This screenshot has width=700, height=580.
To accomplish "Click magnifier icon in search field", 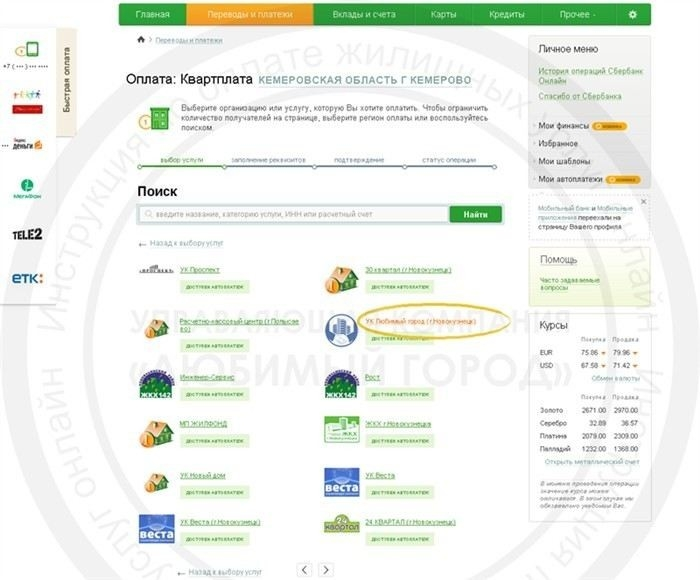I will pos(149,214).
